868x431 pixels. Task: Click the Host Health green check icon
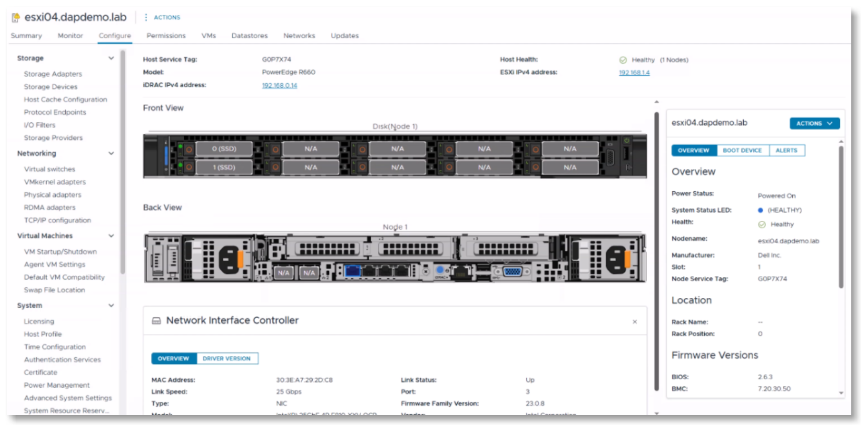pyautogui.click(x=623, y=60)
